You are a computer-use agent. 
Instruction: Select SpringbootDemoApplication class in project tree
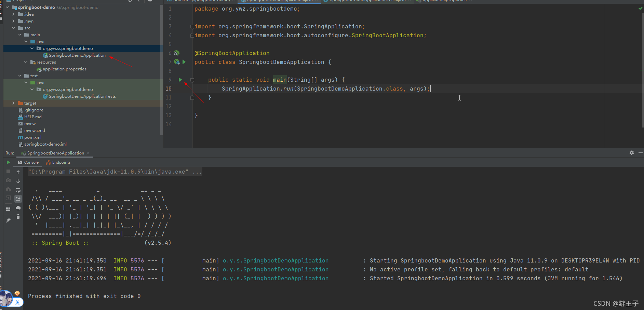click(x=77, y=55)
